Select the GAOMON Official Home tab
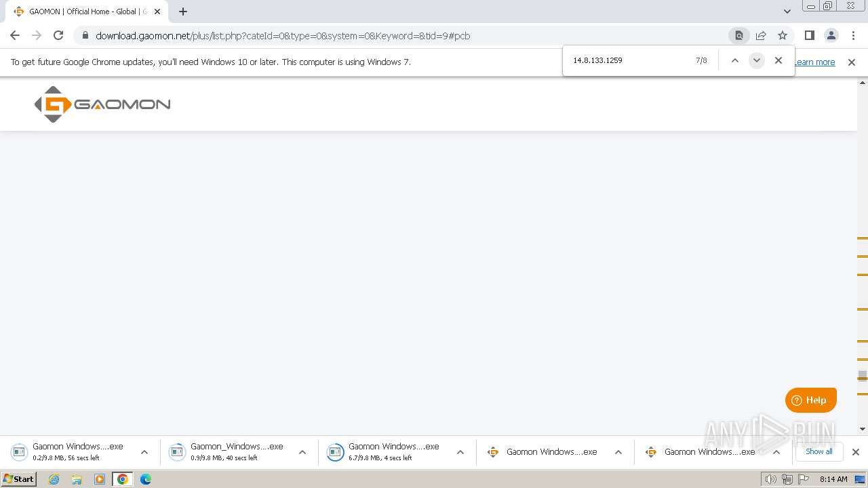 click(x=87, y=12)
